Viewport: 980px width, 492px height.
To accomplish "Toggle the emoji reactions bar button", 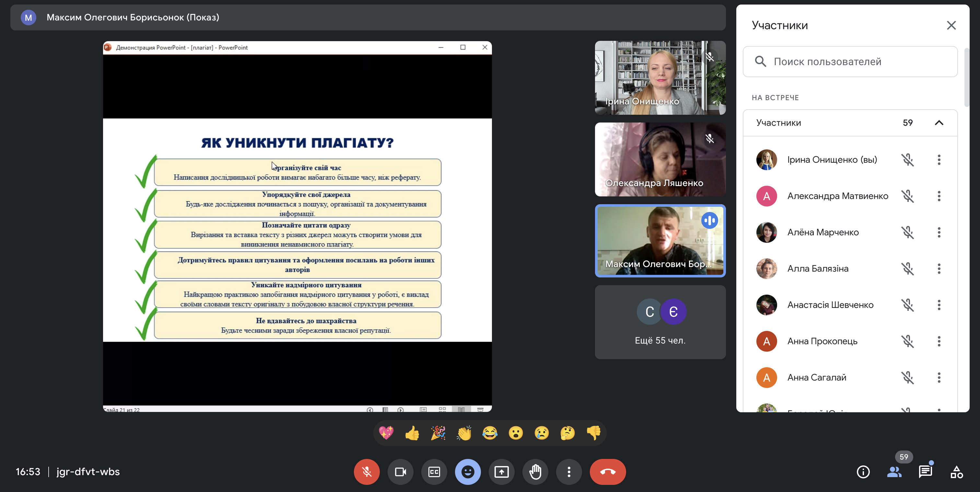I will tap(468, 472).
